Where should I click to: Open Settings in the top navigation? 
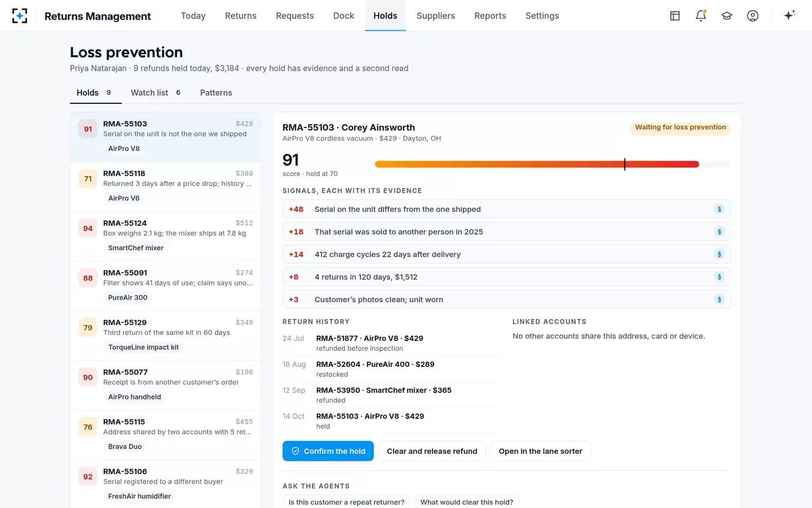(542, 16)
